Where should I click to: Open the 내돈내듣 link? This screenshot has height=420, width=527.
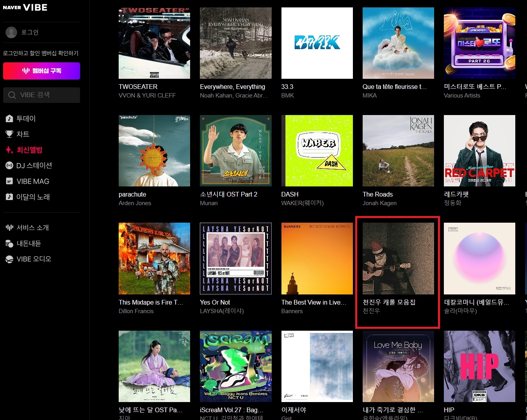(28, 243)
